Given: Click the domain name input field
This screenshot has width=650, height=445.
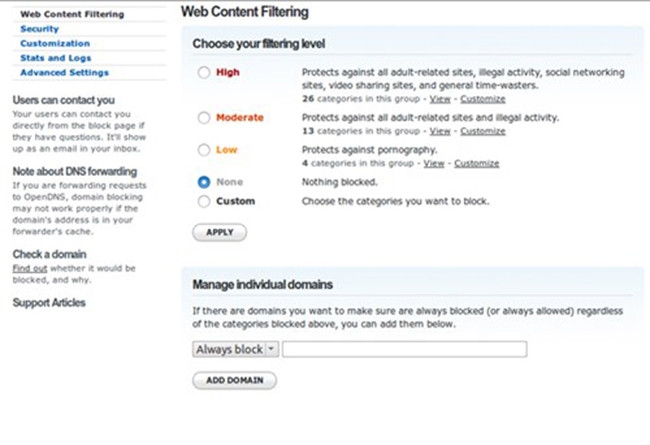Looking at the screenshot, I should click(x=404, y=349).
